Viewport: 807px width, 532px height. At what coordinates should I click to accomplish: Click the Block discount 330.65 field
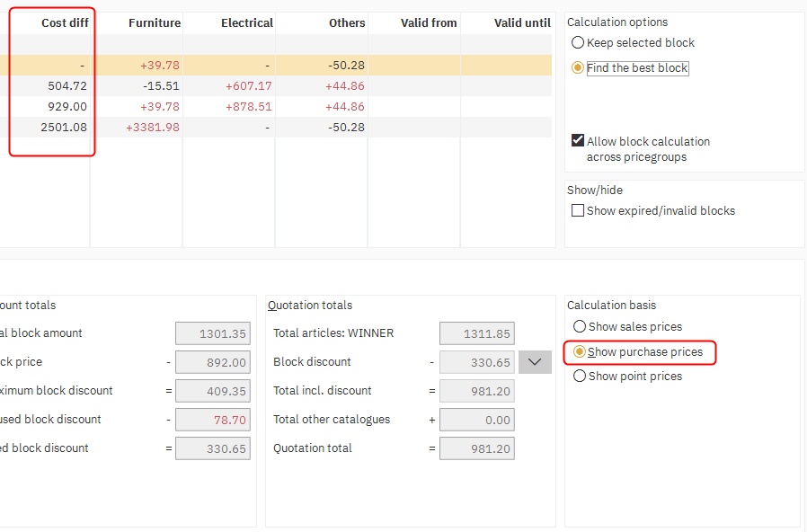coord(476,362)
